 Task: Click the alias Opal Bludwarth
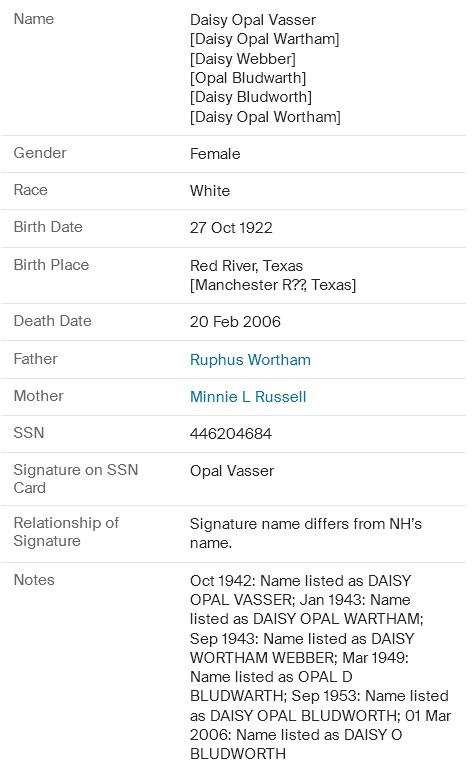(x=248, y=78)
